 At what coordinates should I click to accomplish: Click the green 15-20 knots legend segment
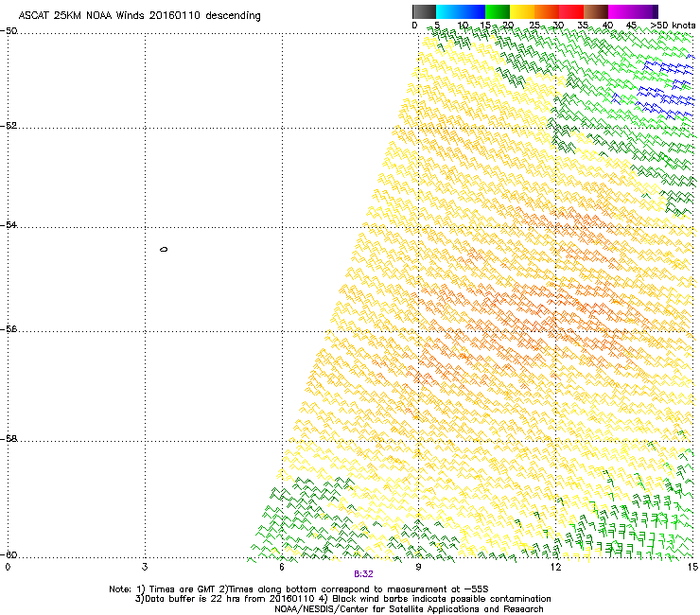pos(498,11)
